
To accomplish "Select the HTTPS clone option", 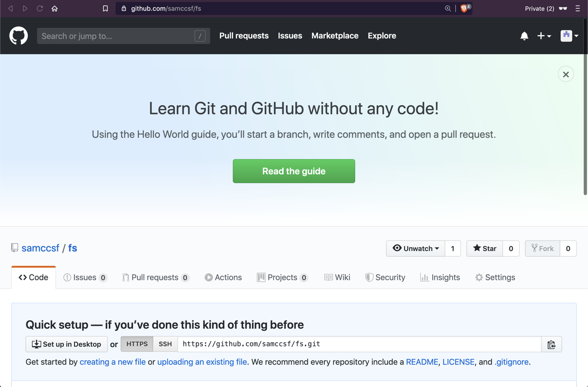I will tap(137, 344).
